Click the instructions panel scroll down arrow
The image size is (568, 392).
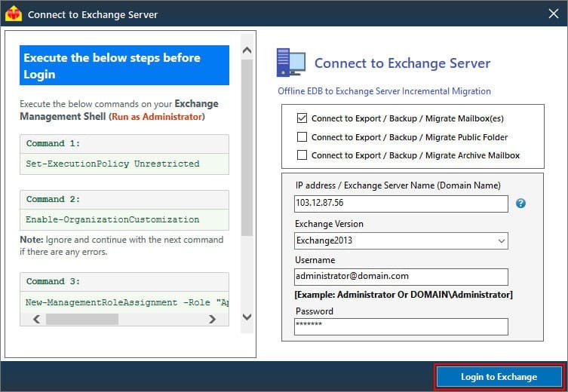pos(247,317)
